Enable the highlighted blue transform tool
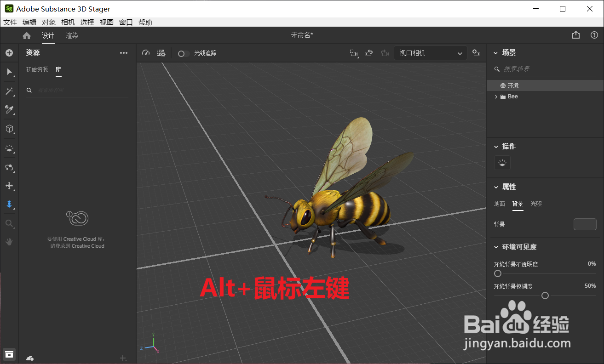The width and height of the screenshot is (604, 364). (x=9, y=204)
